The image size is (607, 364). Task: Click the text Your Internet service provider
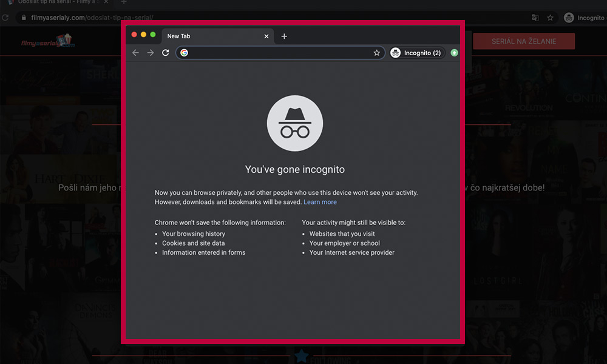click(352, 252)
